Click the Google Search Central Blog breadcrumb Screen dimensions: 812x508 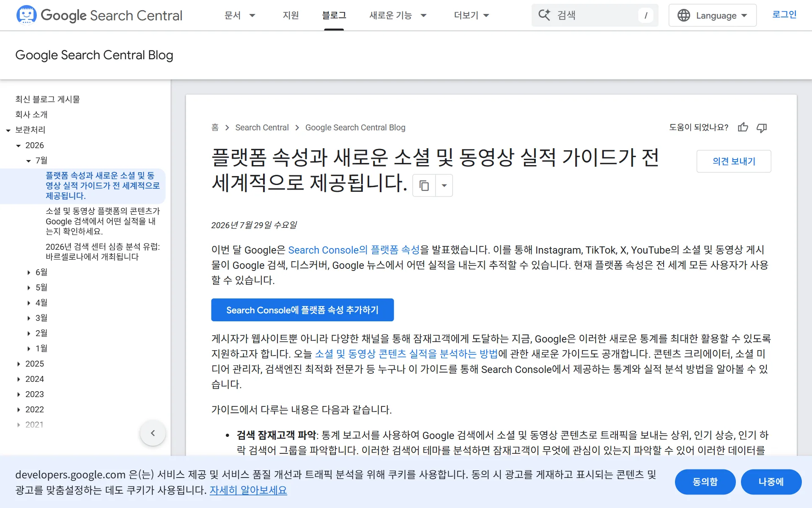click(355, 127)
